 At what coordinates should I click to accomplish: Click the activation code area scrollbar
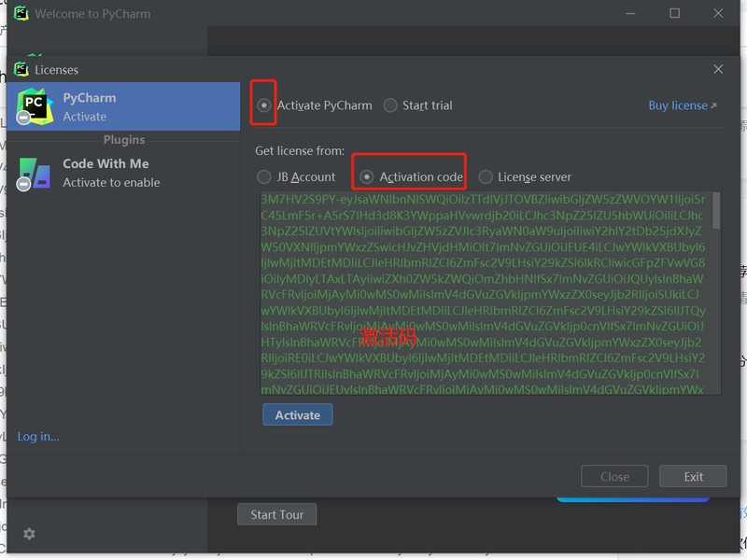coord(716,211)
